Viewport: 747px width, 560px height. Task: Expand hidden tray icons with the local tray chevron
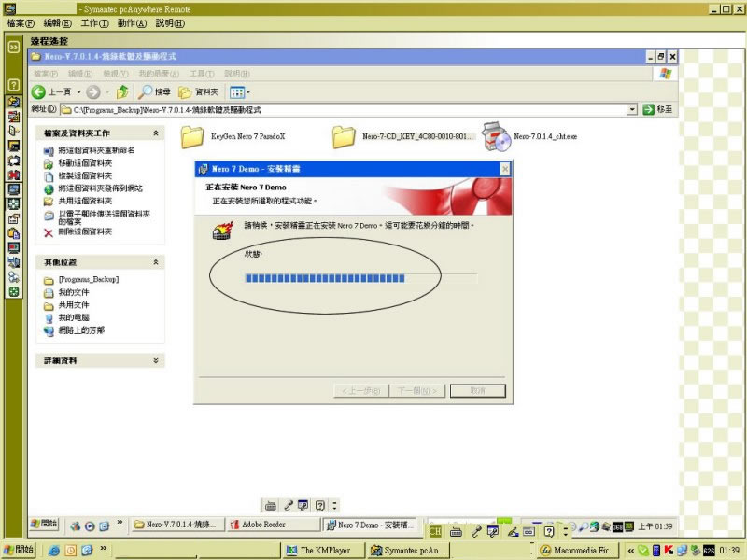click(x=631, y=551)
